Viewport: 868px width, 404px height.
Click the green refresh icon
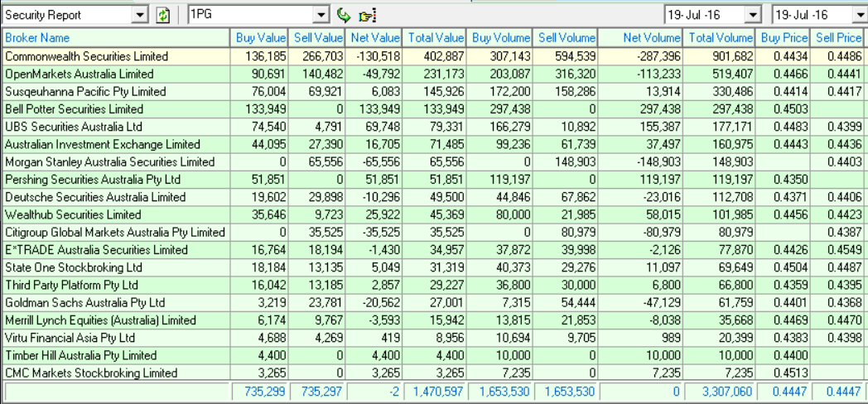162,15
